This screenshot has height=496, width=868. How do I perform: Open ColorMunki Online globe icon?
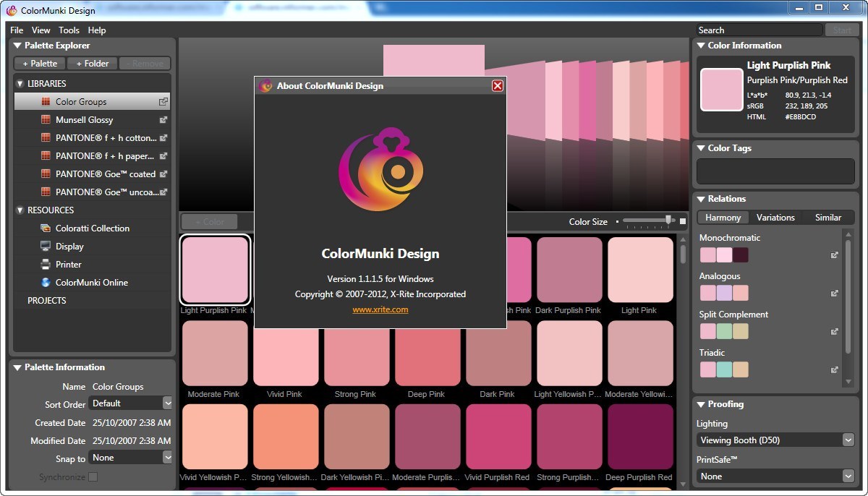(46, 283)
